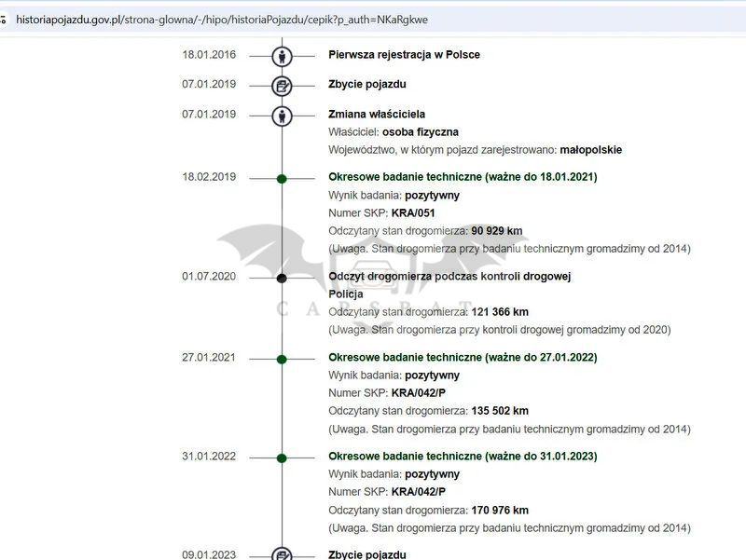Click the Zmiana właściciela entry title
746x560 pixels.
tap(377, 115)
